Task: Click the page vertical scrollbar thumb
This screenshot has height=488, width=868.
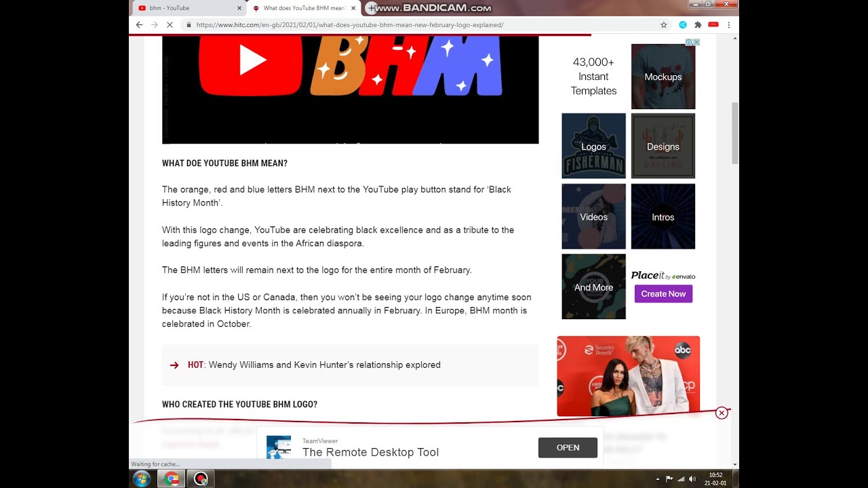Action: (735, 133)
